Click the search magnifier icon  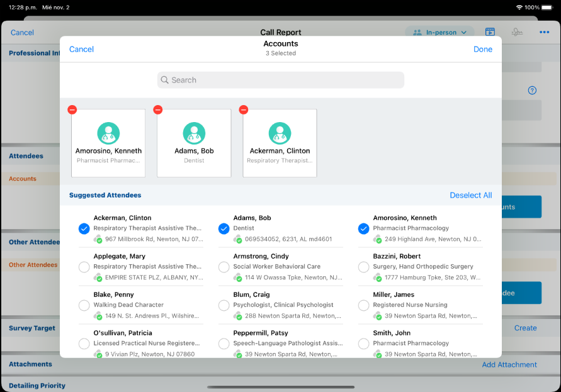coord(165,80)
